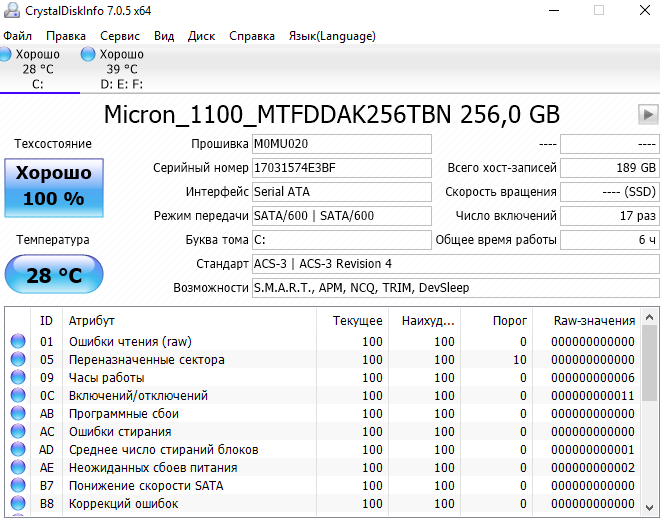Click the Raw-значения column header
The image size is (660, 522).
[586, 321]
